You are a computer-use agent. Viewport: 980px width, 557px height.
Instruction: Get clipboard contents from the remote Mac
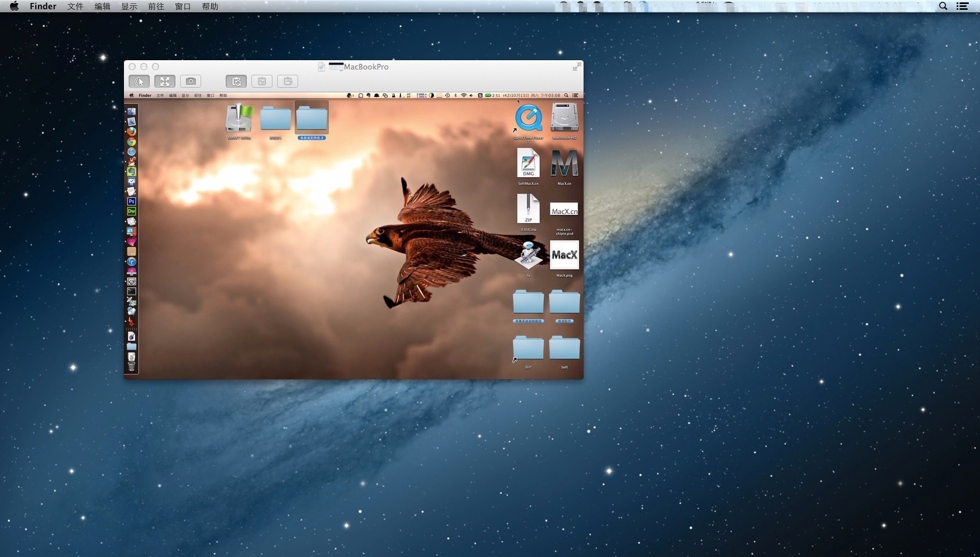point(262,81)
